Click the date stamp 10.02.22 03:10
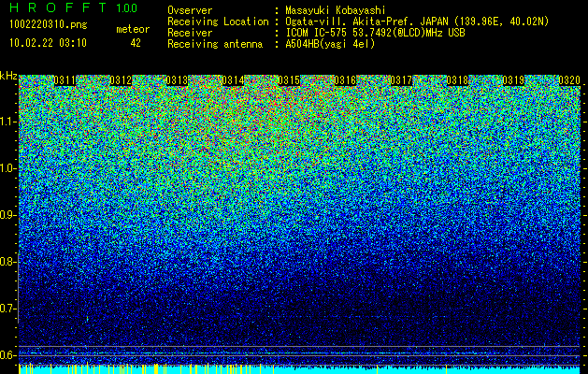The image size is (588, 374). (48, 43)
